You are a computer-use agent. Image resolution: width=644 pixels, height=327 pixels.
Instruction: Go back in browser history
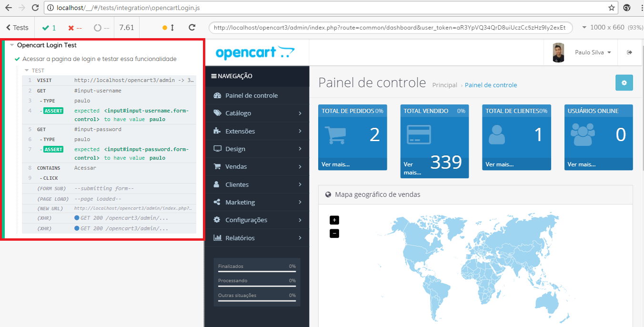pyautogui.click(x=8, y=8)
